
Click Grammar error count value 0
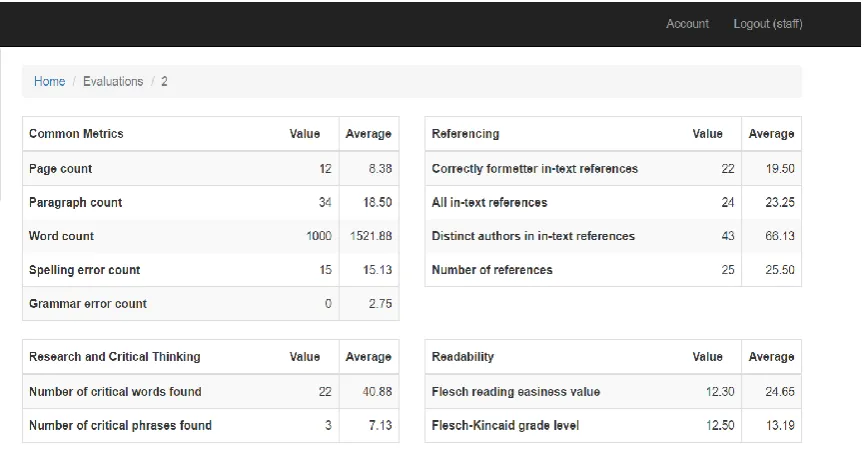coord(328,304)
